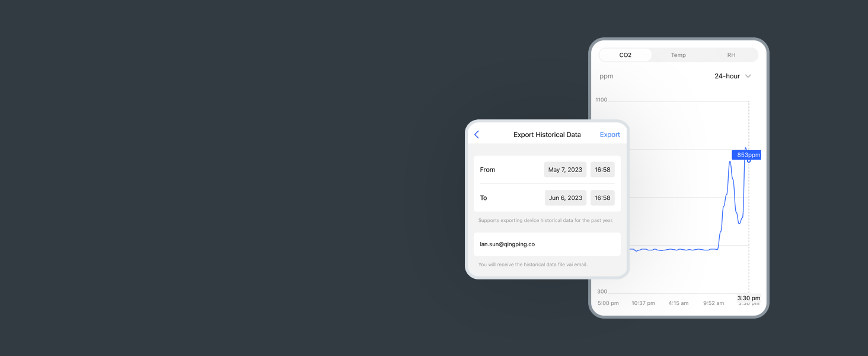Select the CO2 tab
The image size is (868, 356).
point(626,55)
